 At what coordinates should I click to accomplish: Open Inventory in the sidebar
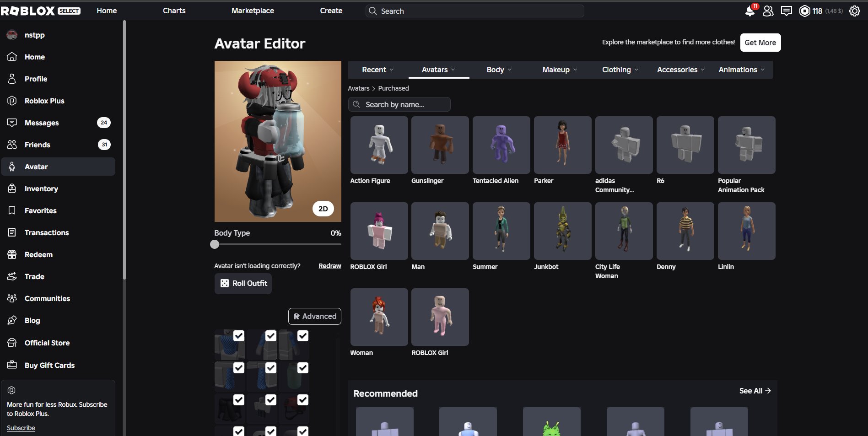58,188
